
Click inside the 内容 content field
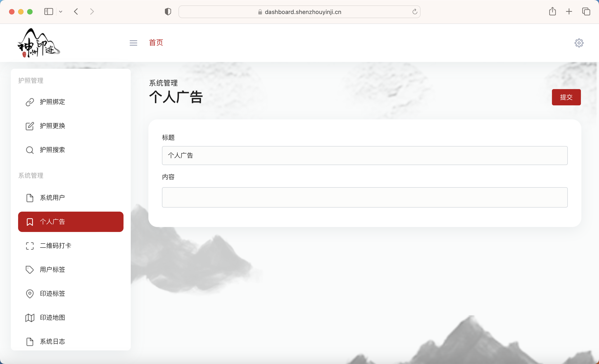point(365,197)
